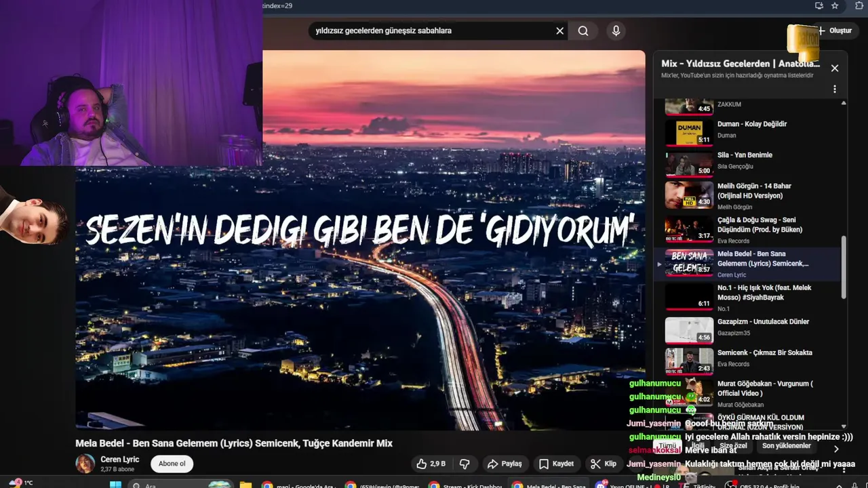Select the Son yüklenenler filter chip
The width and height of the screenshot is (868, 488).
tap(786, 446)
